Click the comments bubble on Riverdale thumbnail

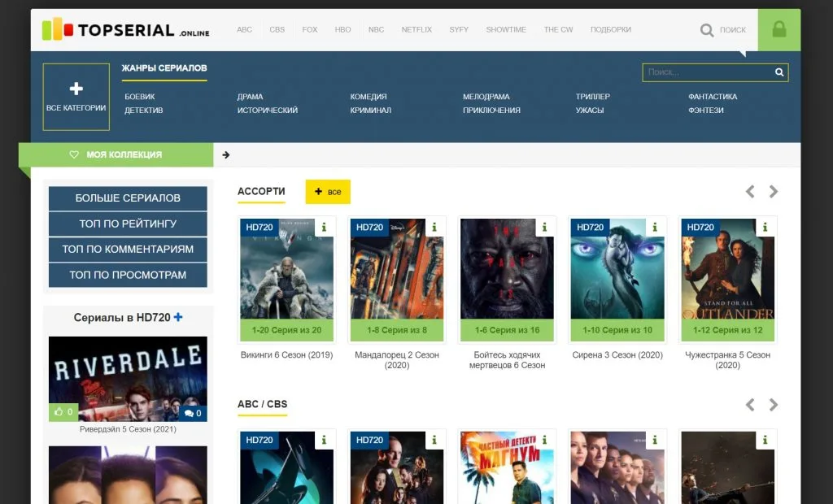pyautogui.click(x=193, y=413)
